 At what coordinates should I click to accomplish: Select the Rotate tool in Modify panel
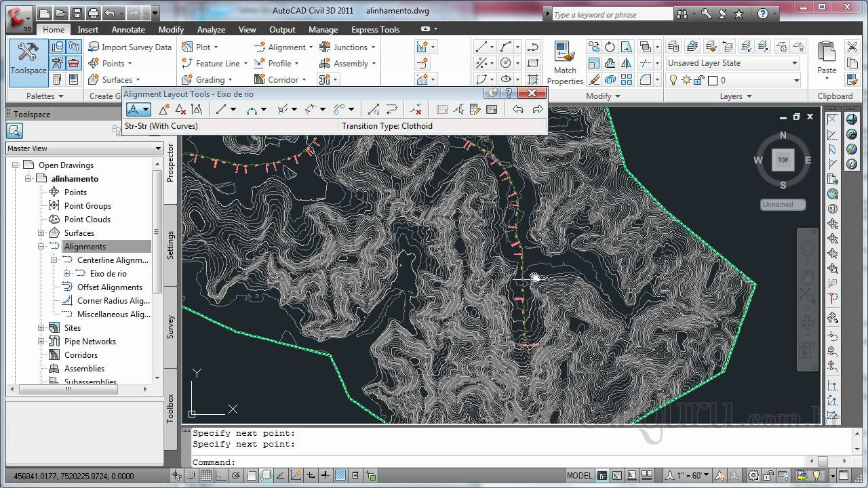610,47
